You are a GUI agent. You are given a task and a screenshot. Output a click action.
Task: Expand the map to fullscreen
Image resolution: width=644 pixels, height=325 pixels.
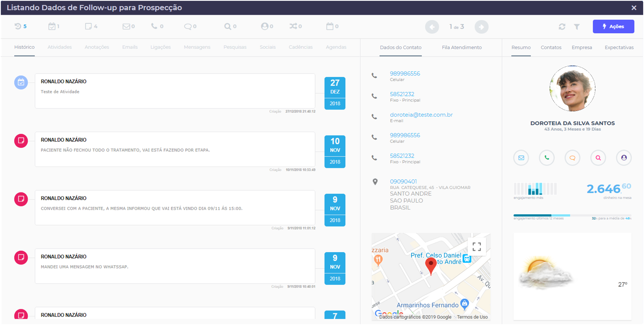coord(477,246)
